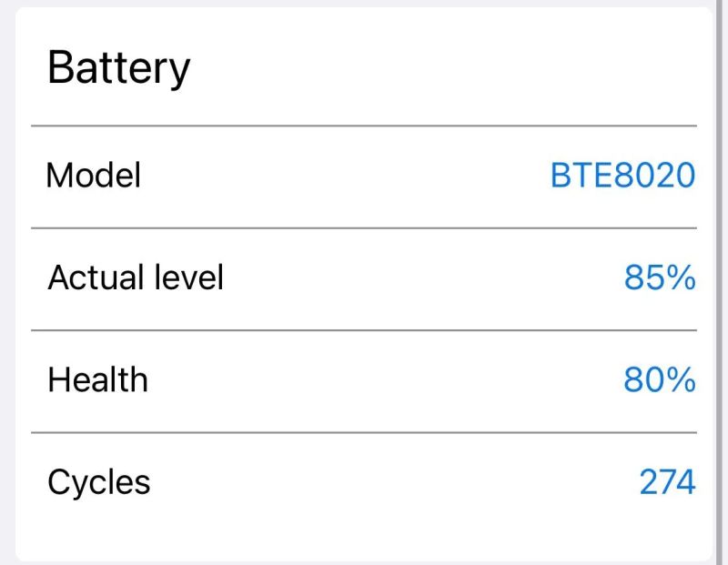This screenshot has width=728, height=565.
Task: Select the Model row label
Action: (x=94, y=175)
